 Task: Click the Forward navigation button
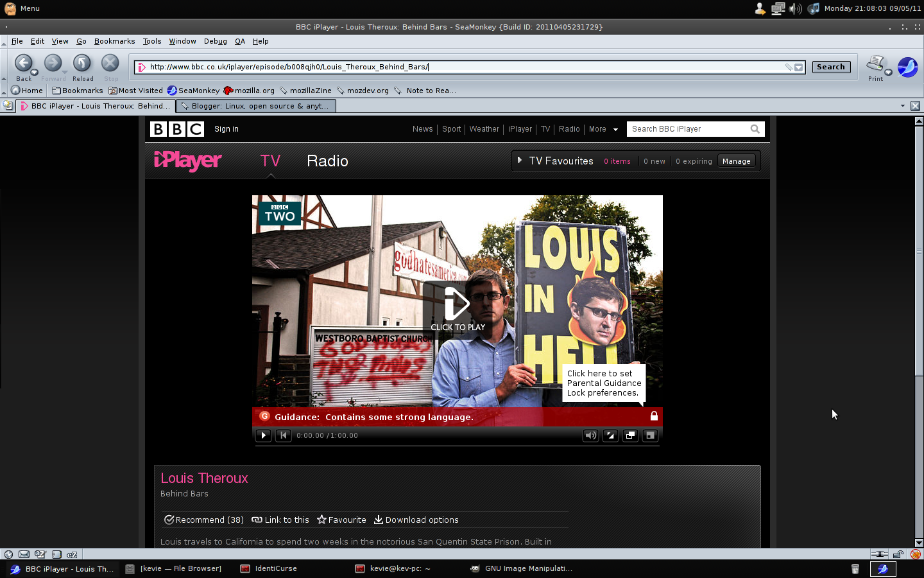pos(53,63)
